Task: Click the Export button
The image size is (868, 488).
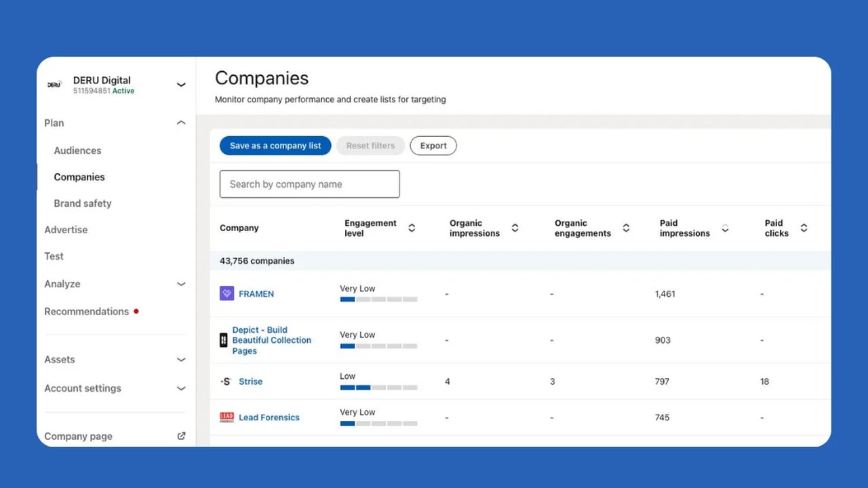Action: pos(433,146)
